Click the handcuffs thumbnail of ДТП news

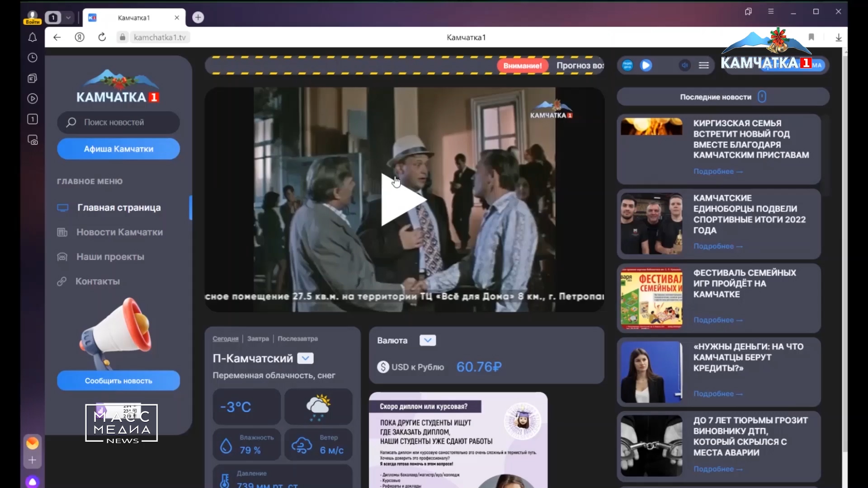(651, 446)
